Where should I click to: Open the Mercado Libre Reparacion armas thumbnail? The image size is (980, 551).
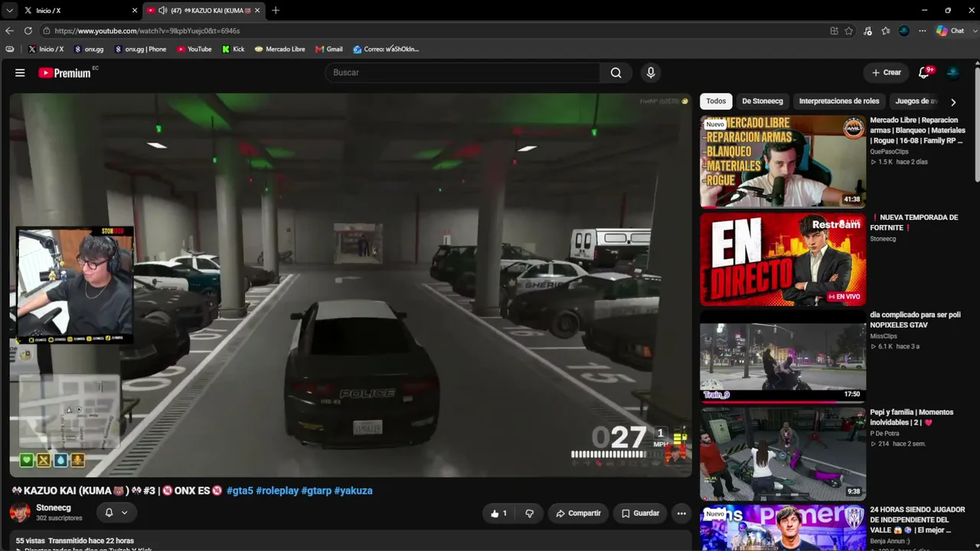pos(782,161)
